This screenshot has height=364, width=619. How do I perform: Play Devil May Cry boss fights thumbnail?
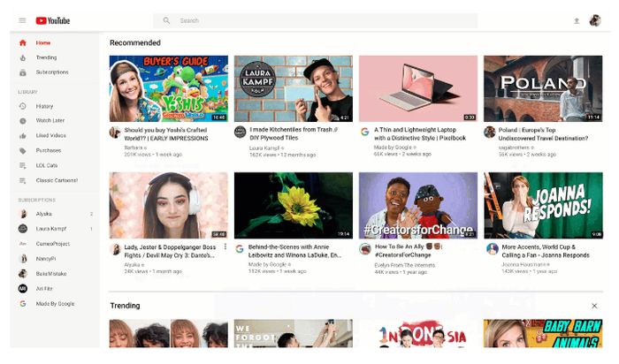click(169, 206)
